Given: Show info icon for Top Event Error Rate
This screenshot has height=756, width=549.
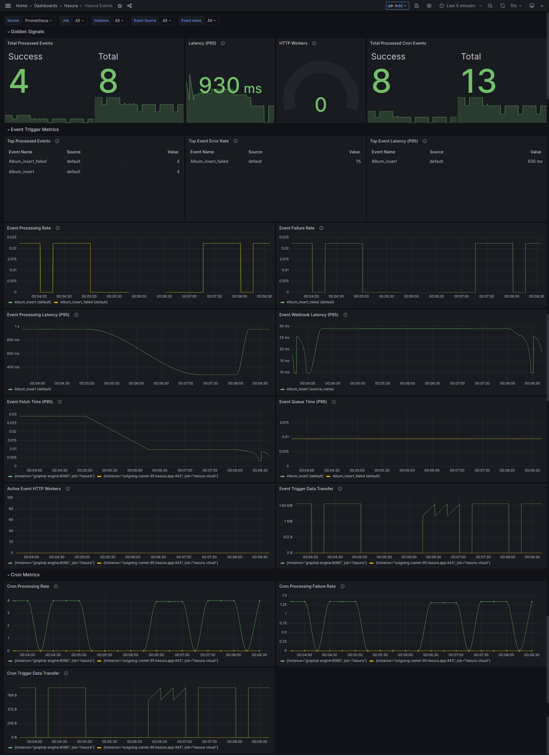Looking at the screenshot, I should point(236,141).
